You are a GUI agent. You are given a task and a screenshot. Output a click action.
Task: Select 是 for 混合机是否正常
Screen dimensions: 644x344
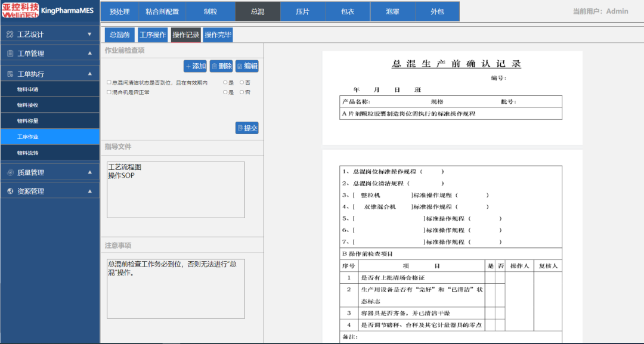point(225,92)
